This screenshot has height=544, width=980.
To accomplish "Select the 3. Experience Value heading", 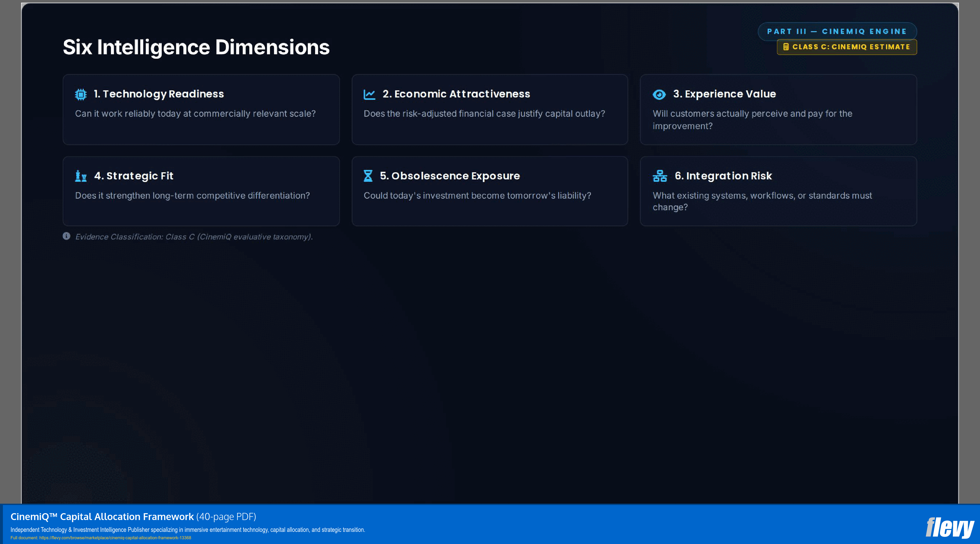I will pos(724,94).
